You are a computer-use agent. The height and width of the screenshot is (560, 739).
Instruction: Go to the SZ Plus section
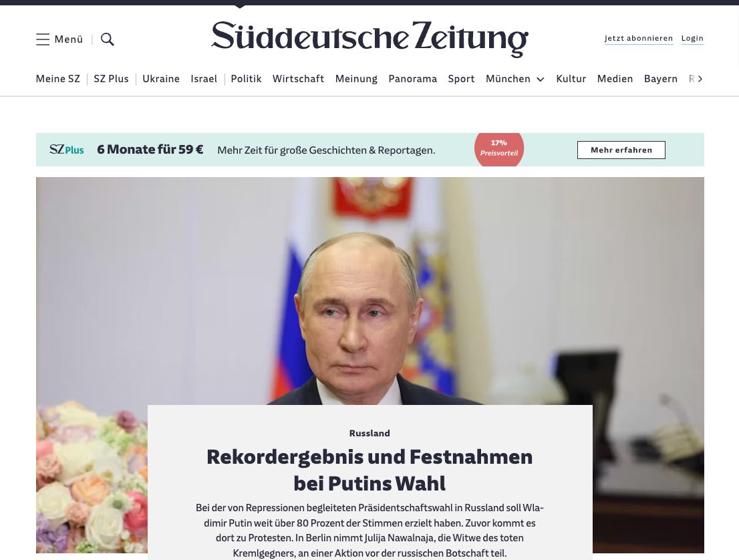pyautogui.click(x=111, y=79)
